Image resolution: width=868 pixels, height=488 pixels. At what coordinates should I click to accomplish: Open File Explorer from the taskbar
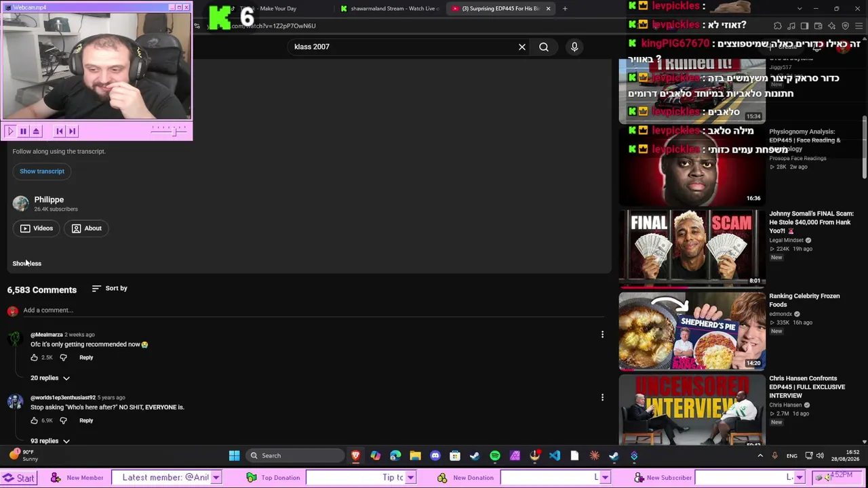(415, 455)
